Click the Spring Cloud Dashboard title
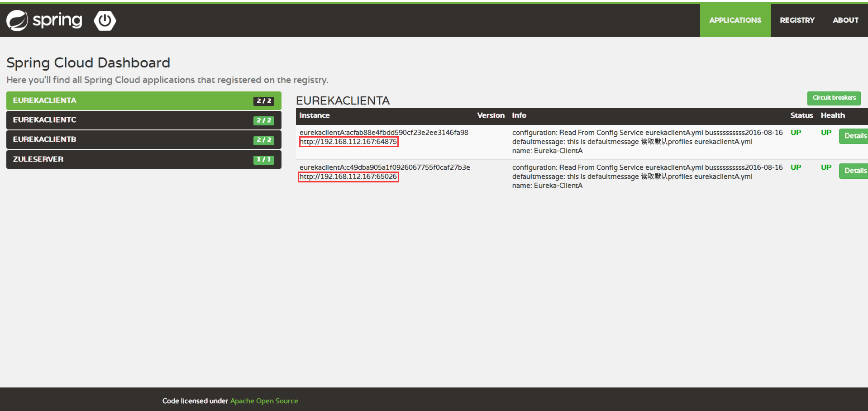Image resolution: width=868 pixels, height=411 pixels. click(x=88, y=62)
